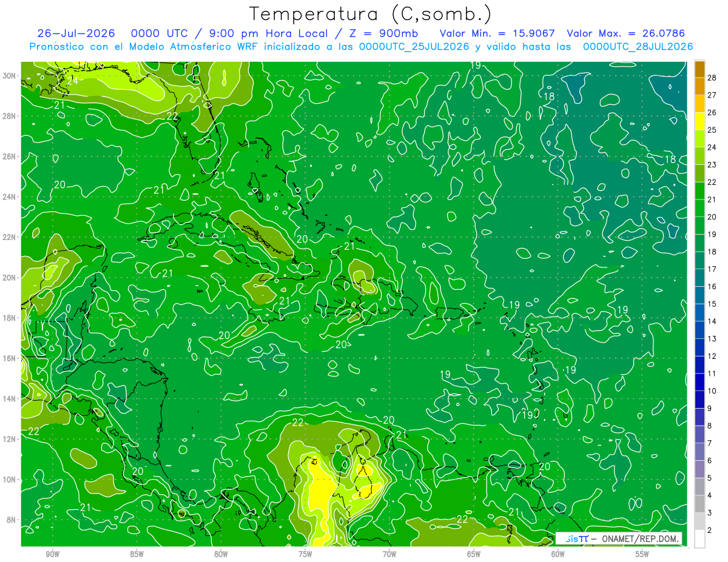Viewport: 728px width, 562px height.
Task: Click the '85W' longitude label
Action: 136,554
